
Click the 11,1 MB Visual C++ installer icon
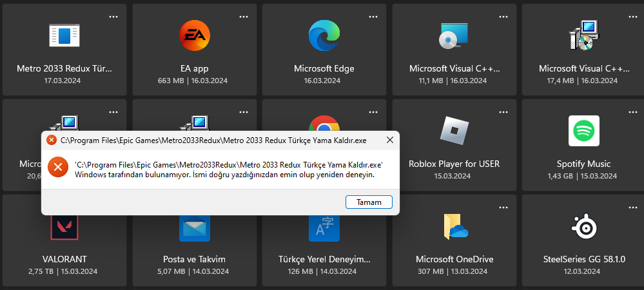(454, 35)
